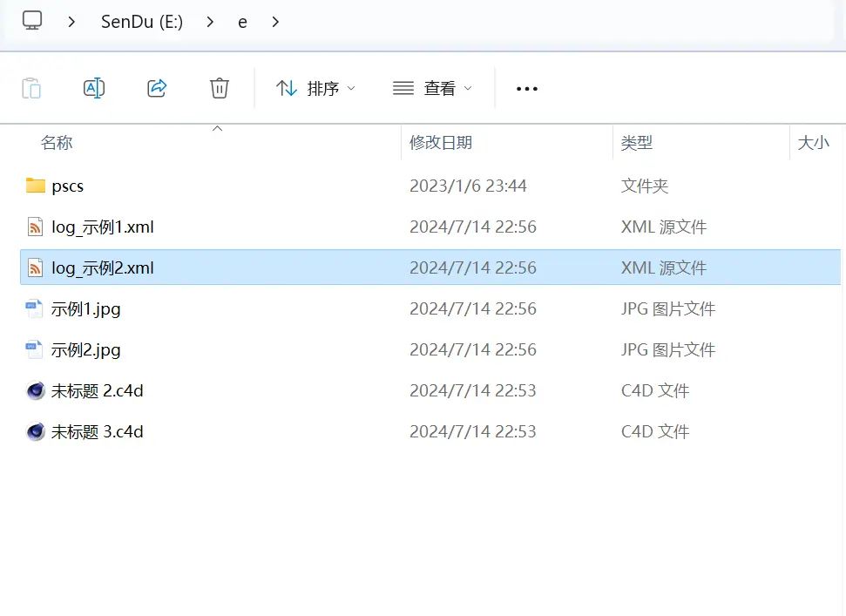846x616 pixels.
Task: Click the This PC monitor icon
Action: click(32, 21)
